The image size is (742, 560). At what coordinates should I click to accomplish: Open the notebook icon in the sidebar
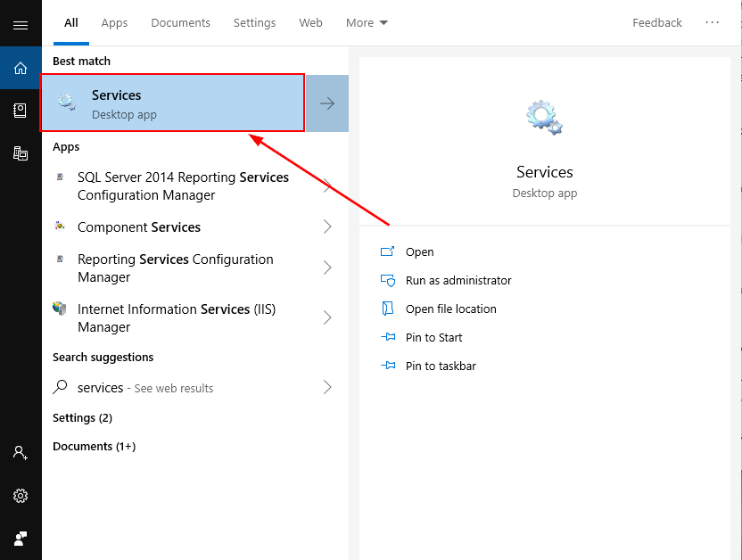tap(21, 111)
